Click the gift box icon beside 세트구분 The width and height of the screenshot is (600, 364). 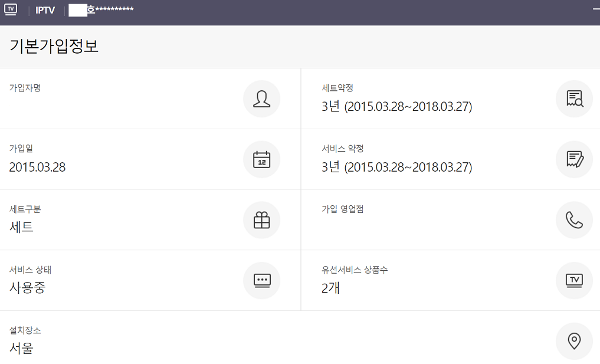click(261, 220)
